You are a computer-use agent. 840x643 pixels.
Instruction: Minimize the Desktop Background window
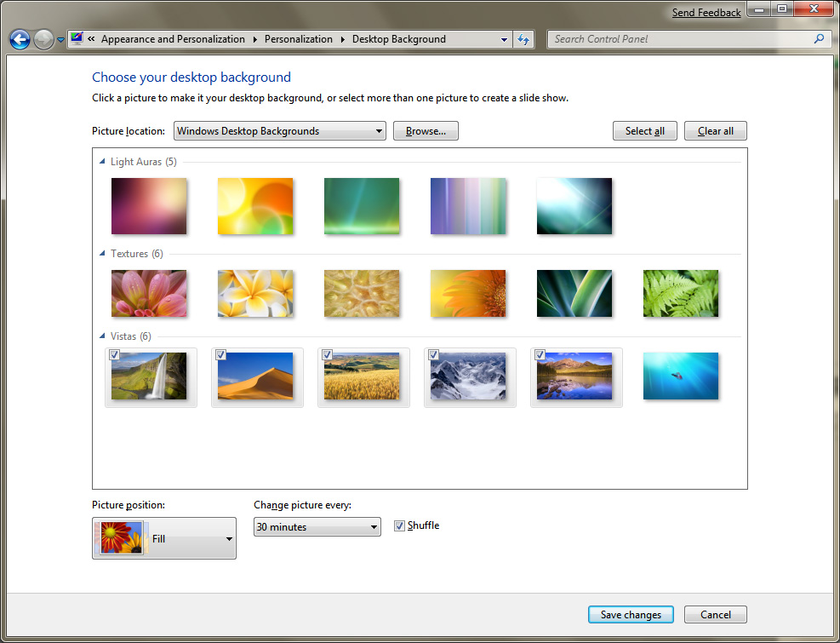point(758,9)
